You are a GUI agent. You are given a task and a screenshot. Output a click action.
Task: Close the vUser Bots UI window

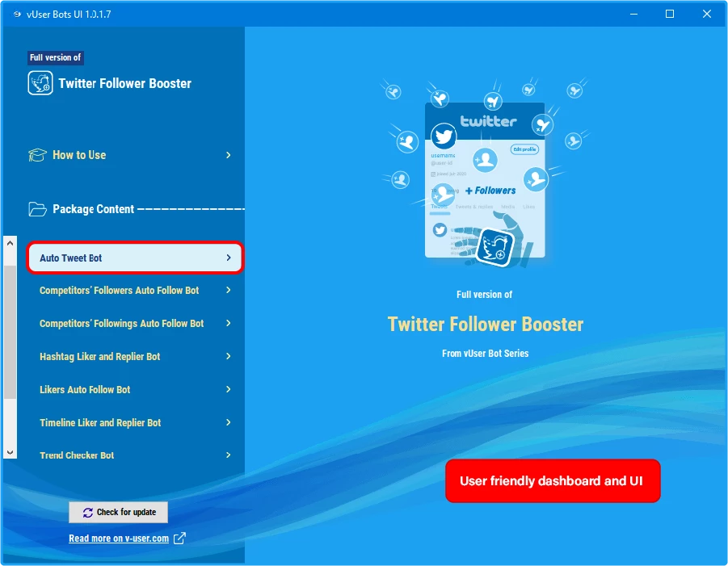pos(707,14)
